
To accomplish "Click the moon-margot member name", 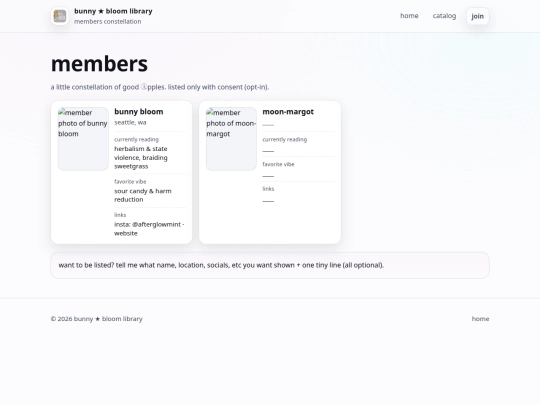I will pos(288,112).
